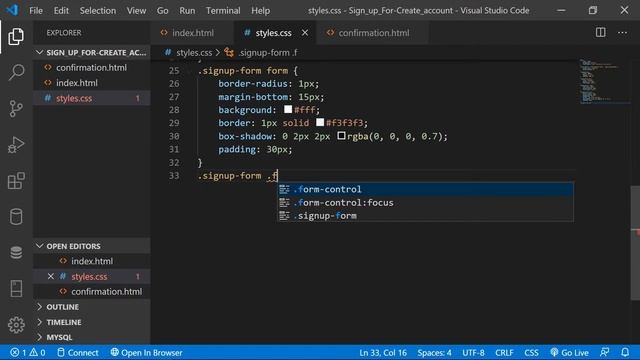Screen dimensions: 640x360
Task: Open the stacked database icon in activity bar
Action: pyautogui.click(x=16, y=252)
